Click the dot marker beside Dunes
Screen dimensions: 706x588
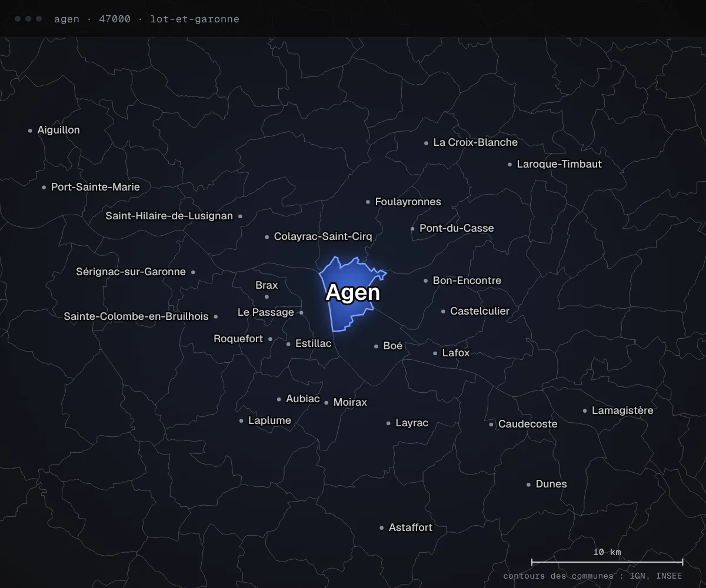pyautogui.click(x=528, y=485)
